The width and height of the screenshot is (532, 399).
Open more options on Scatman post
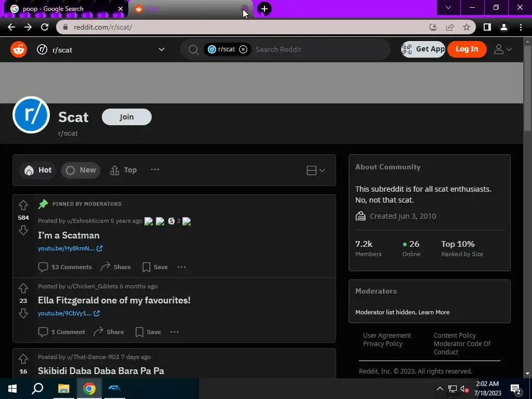(181, 267)
